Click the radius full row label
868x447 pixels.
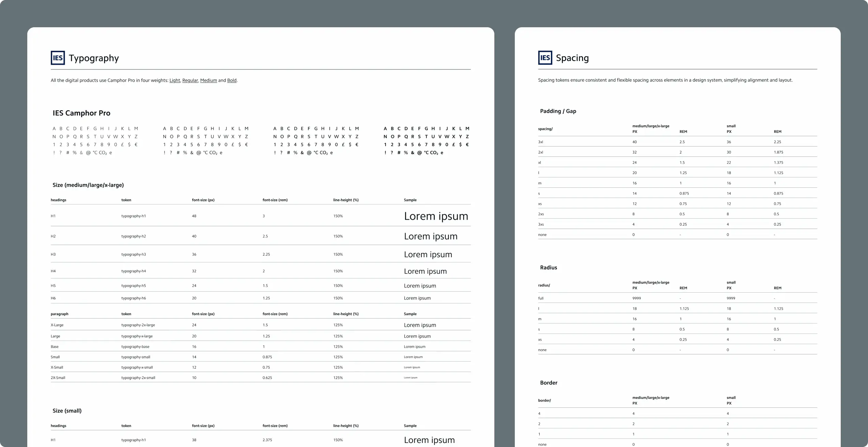coord(541,298)
